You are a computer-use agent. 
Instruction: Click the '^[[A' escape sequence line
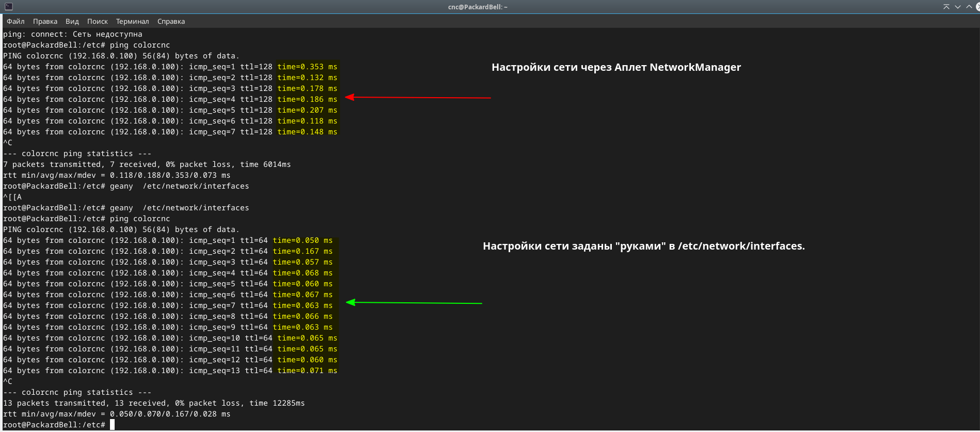click(12, 197)
